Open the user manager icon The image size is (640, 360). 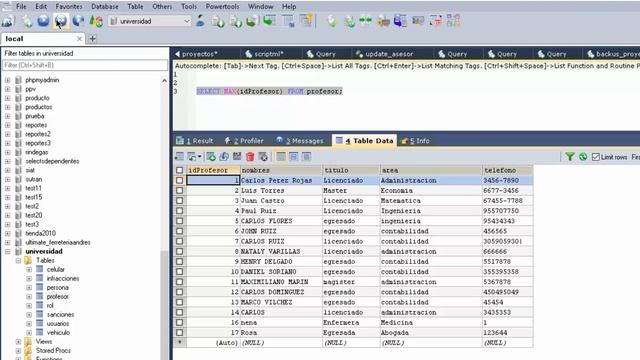click(x=200, y=21)
